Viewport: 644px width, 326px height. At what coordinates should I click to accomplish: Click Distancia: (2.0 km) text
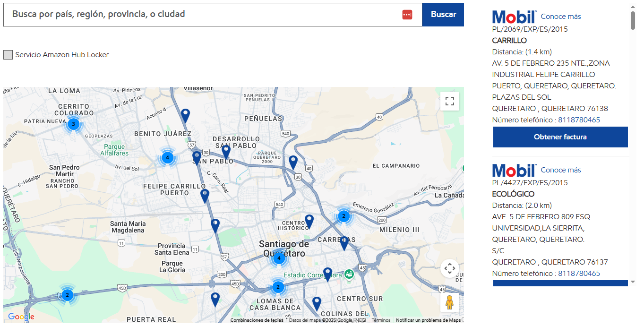pyautogui.click(x=522, y=206)
